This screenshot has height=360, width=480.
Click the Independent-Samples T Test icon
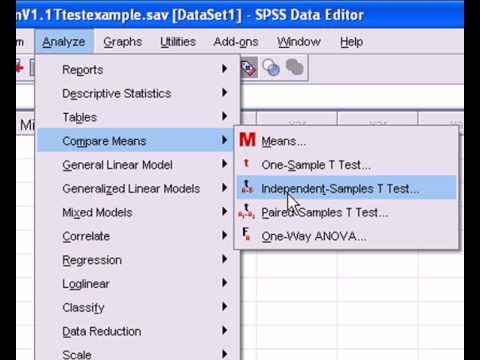(x=247, y=187)
